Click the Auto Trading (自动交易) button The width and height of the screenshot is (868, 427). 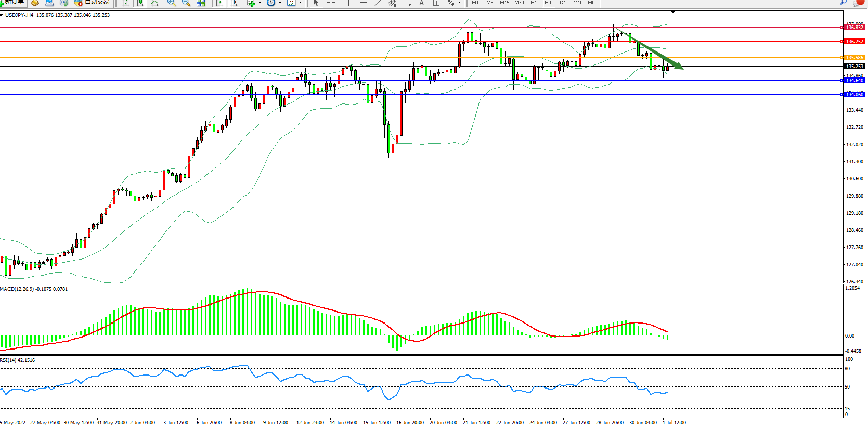93,3
